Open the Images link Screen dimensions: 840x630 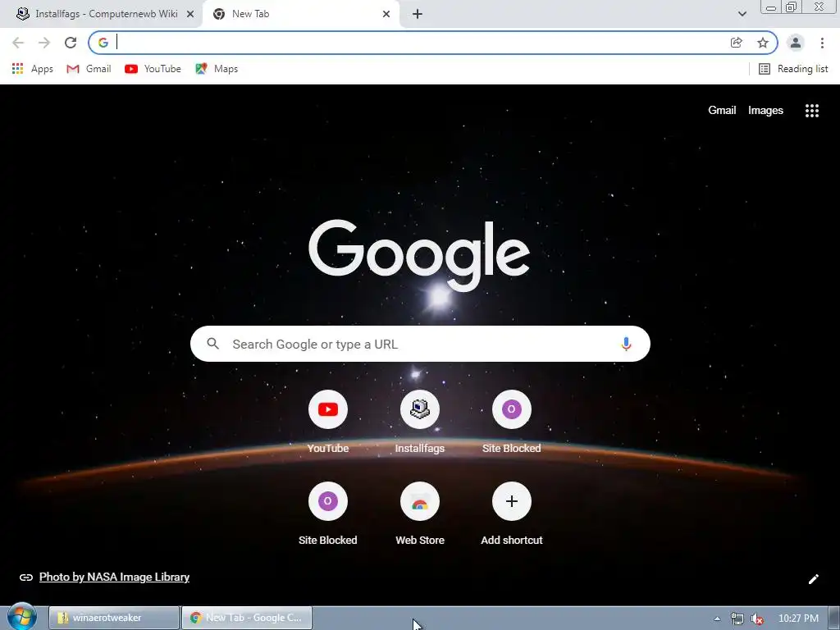(x=765, y=111)
